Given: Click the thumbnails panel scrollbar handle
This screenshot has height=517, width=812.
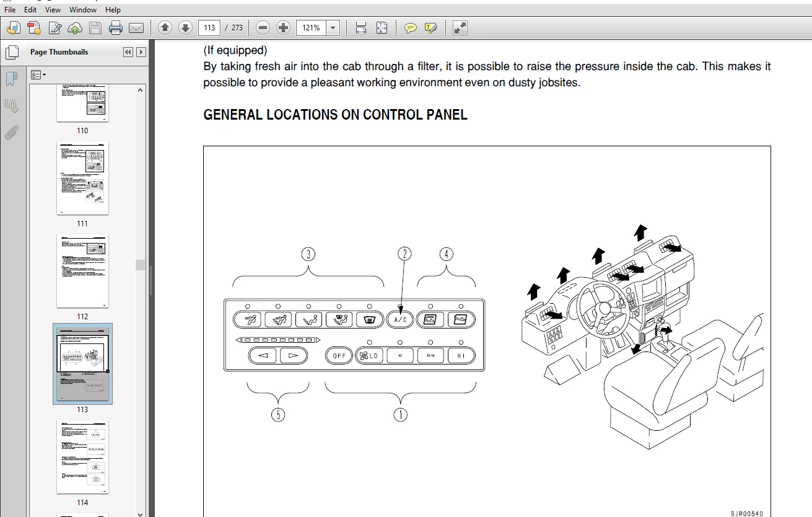Looking at the screenshot, I should (x=141, y=265).
